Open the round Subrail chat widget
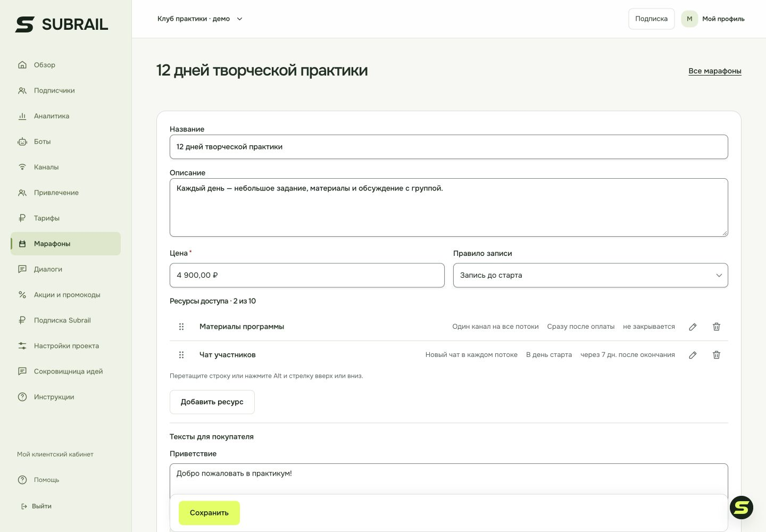Screen dimensions: 766x532 (742, 508)
